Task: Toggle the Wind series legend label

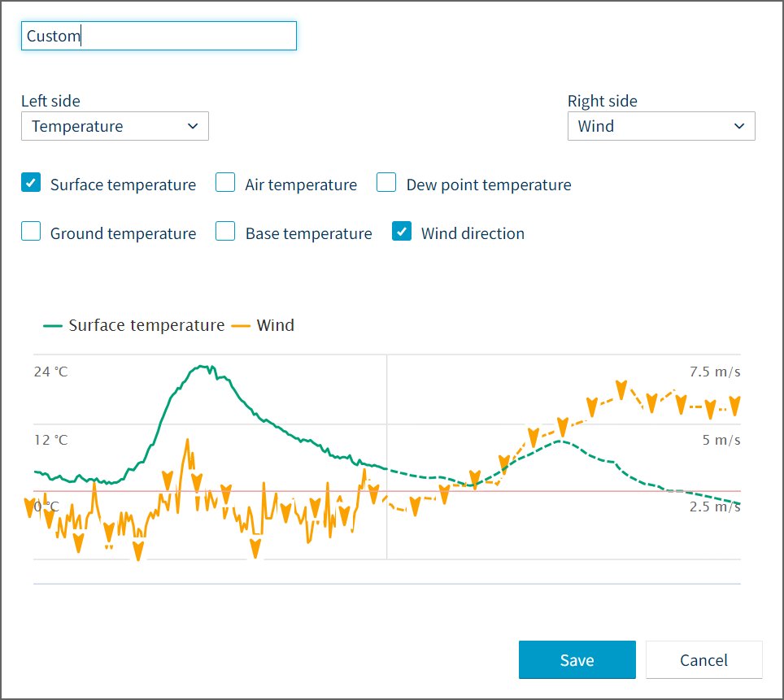Action: pos(276,326)
